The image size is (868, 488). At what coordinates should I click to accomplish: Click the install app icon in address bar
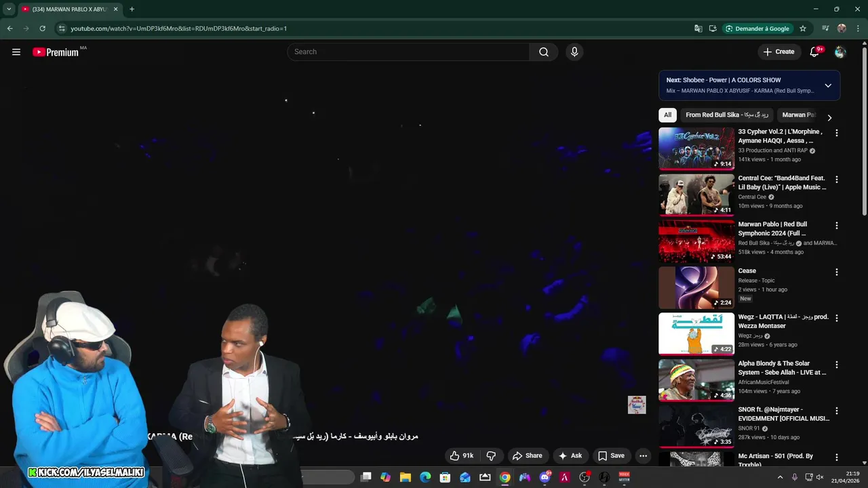713,28
